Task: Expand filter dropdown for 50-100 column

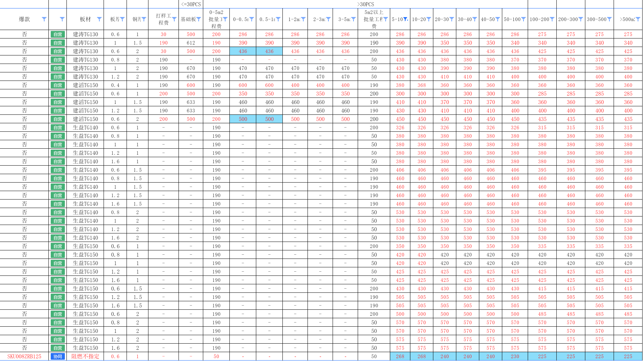Action: (x=523, y=19)
